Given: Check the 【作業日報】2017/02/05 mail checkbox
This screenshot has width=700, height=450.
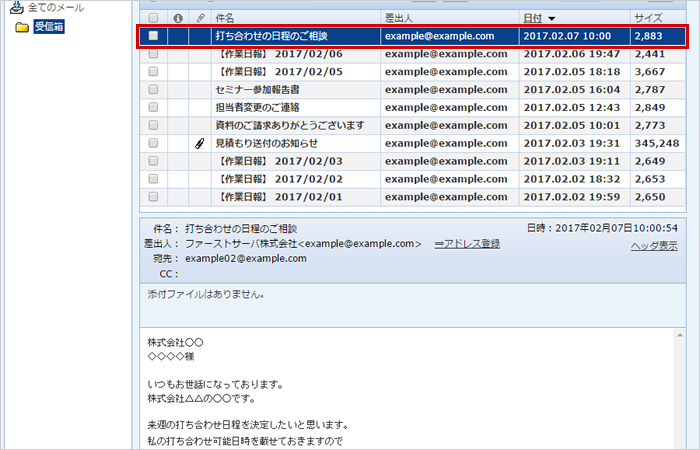Looking at the screenshot, I should (153, 71).
